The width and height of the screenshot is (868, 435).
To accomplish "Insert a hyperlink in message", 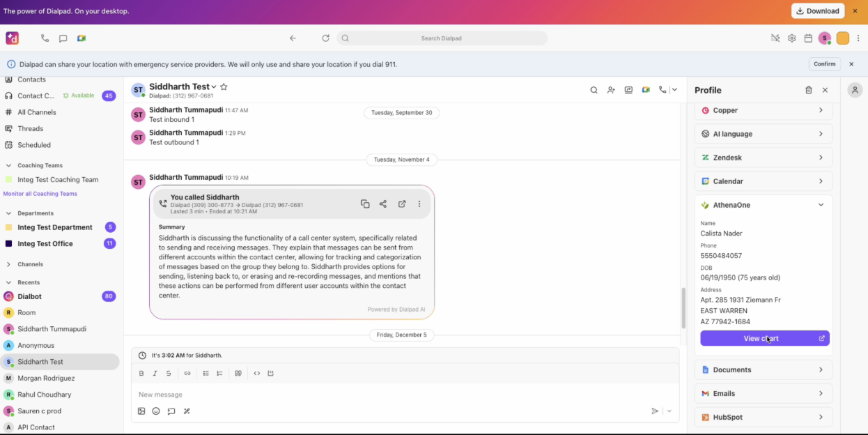I will (x=187, y=374).
